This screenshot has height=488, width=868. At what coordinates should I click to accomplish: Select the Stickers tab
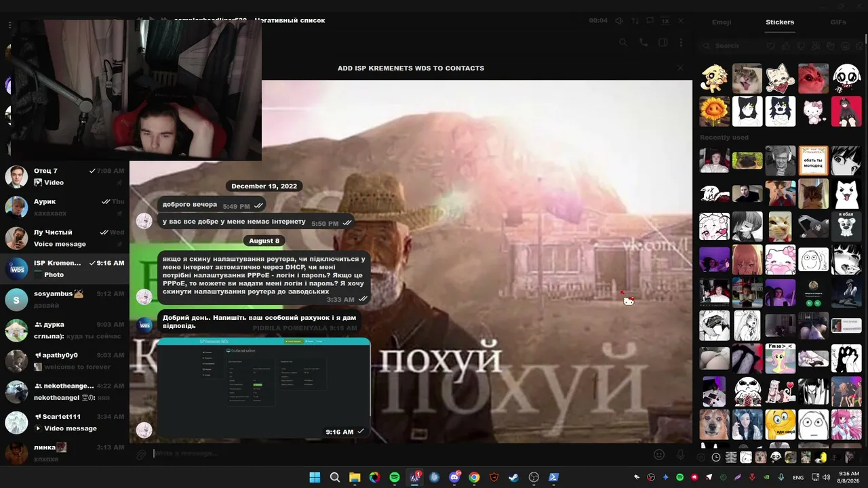(780, 22)
